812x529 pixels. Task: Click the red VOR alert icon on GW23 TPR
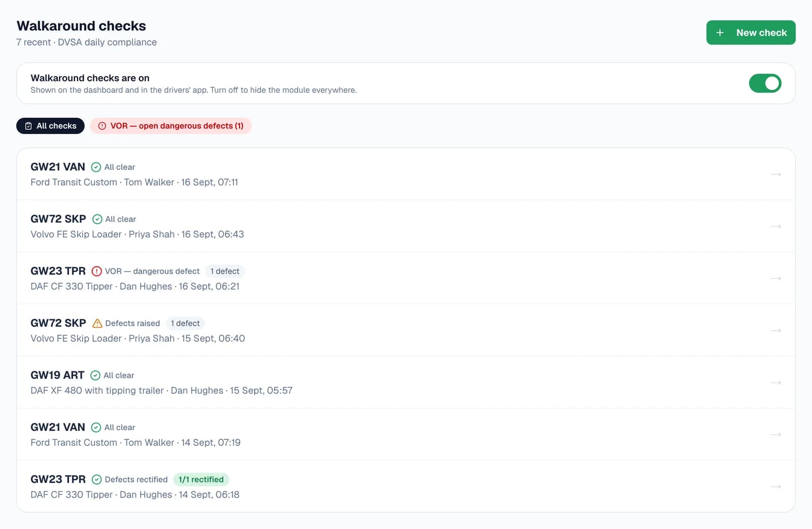tap(96, 271)
